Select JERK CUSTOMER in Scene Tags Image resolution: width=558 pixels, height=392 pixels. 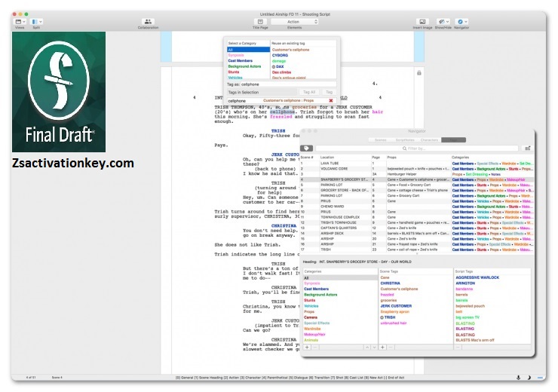point(396,306)
